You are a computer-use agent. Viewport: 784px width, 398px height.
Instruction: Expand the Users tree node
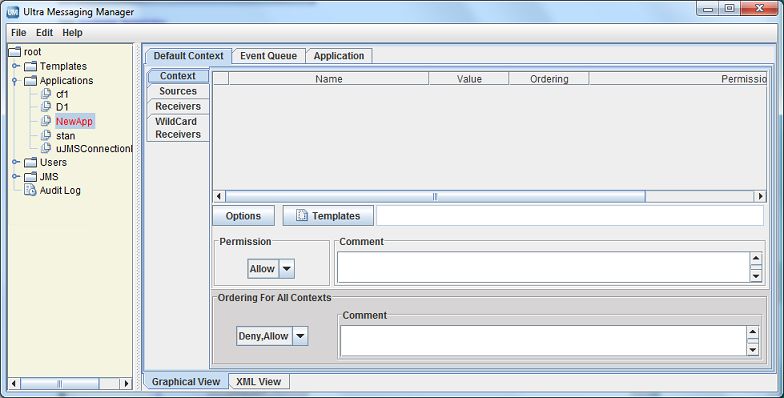tap(16, 162)
